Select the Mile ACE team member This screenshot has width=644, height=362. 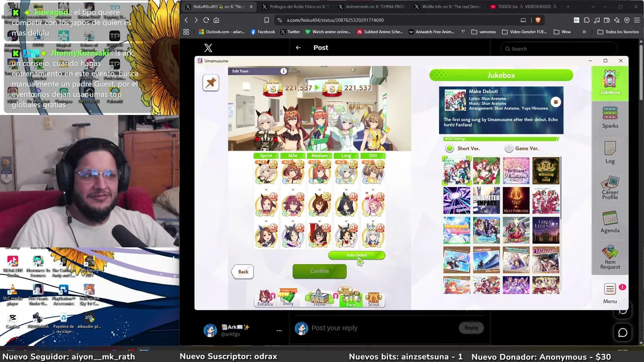pyautogui.click(x=292, y=171)
